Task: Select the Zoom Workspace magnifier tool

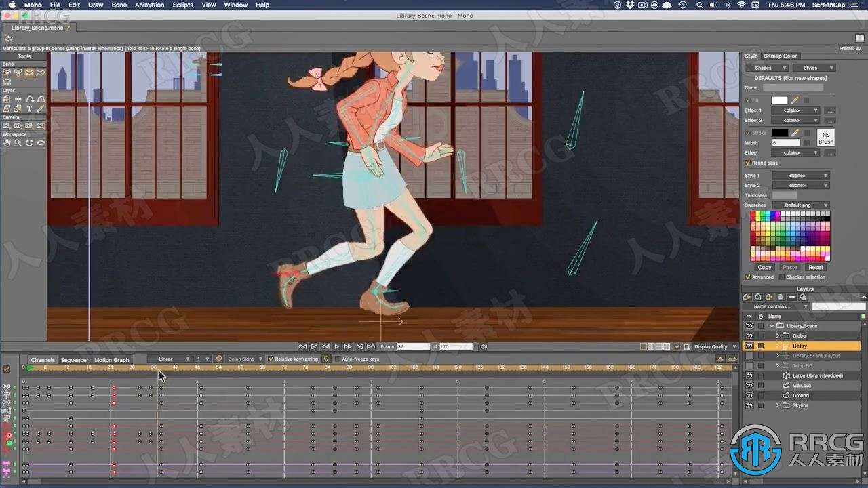Action: tap(18, 143)
